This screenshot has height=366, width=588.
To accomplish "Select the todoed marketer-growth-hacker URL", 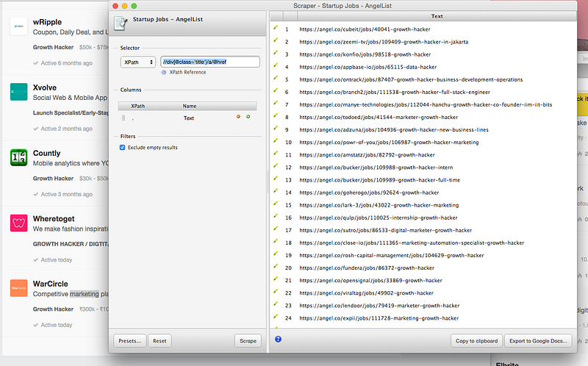I will pyautogui.click(x=379, y=118).
